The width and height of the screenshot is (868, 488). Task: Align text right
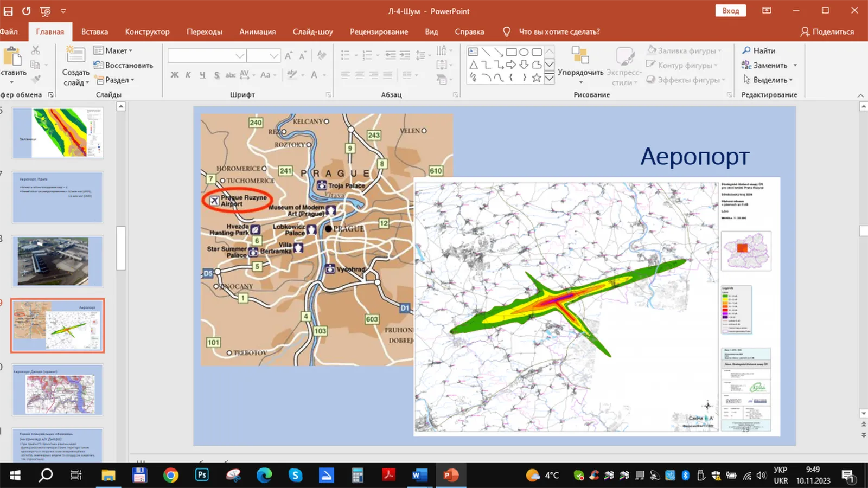click(x=373, y=75)
